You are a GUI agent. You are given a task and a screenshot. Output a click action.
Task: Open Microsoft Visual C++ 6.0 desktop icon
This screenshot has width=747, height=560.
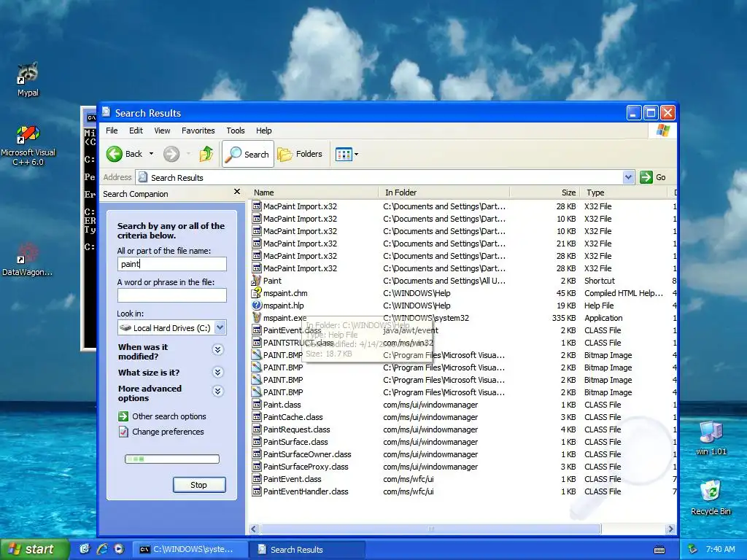(28, 145)
